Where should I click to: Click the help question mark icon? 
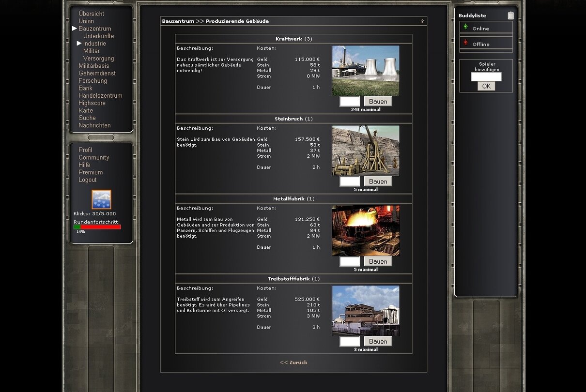(x=422, y=21)
